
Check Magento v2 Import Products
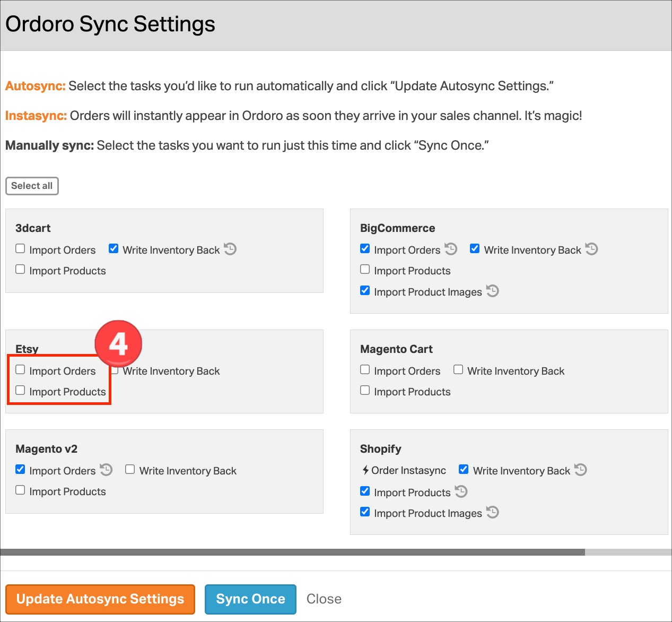(20, 490)
